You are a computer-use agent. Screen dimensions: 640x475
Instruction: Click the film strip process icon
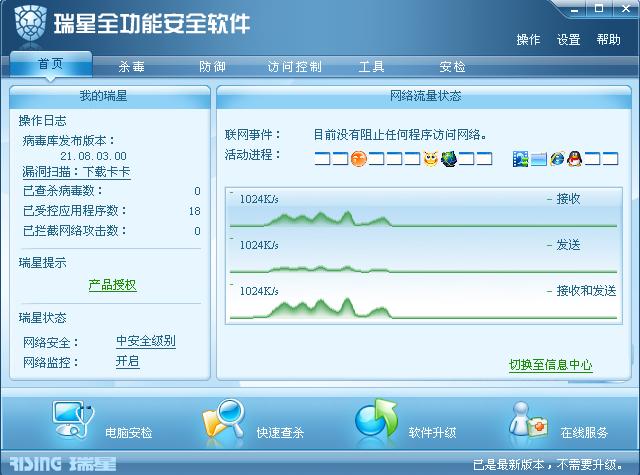[520, 159]
